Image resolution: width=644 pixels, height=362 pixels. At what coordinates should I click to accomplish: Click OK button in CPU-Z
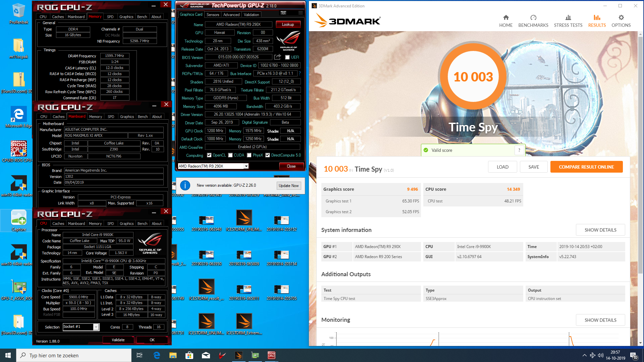[x=152, y=340]
